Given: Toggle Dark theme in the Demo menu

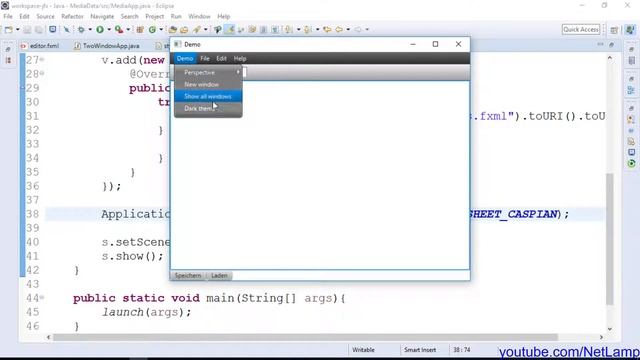Looking at the screenshot, I should tap(208, 109).
